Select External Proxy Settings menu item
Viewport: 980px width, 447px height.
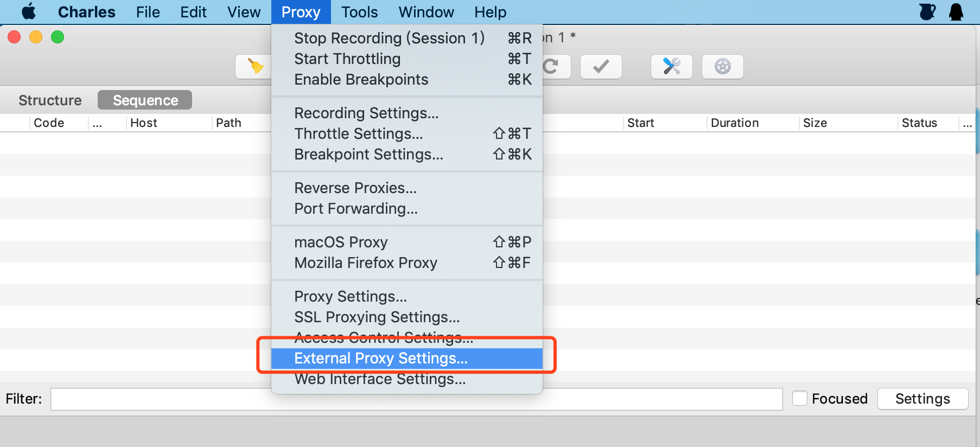[x=380, y=358]
